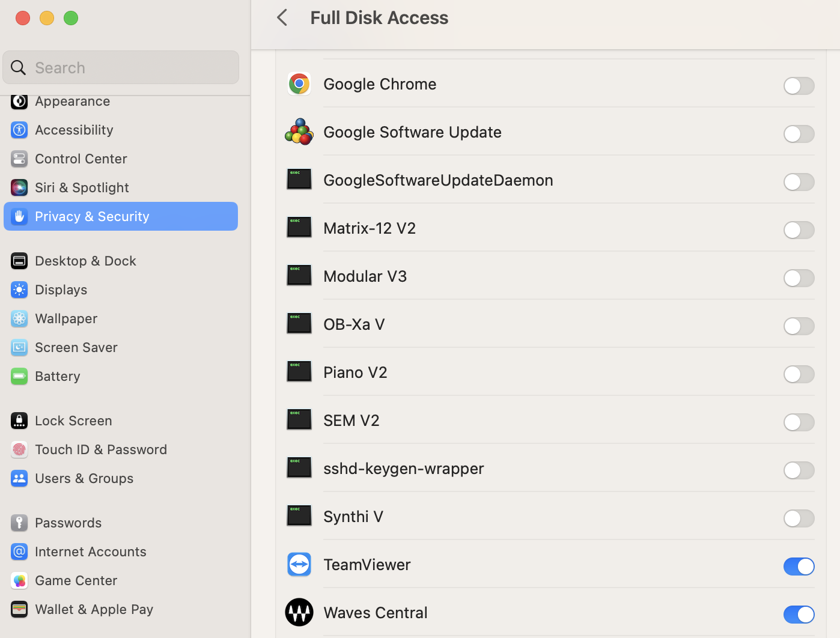Screen dimensions: 840x638
Task: Turn on SEM V2 disk access
Action: click(799, 422)
